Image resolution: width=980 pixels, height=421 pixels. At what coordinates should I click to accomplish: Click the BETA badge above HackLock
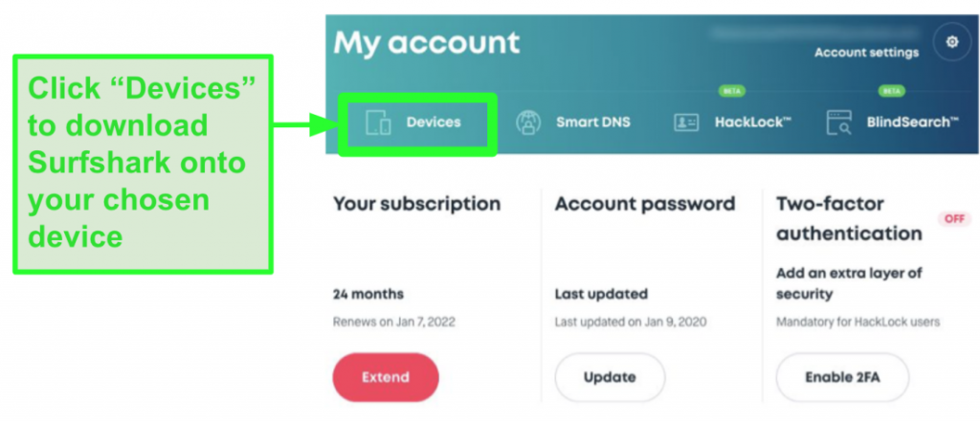point(730,91)
